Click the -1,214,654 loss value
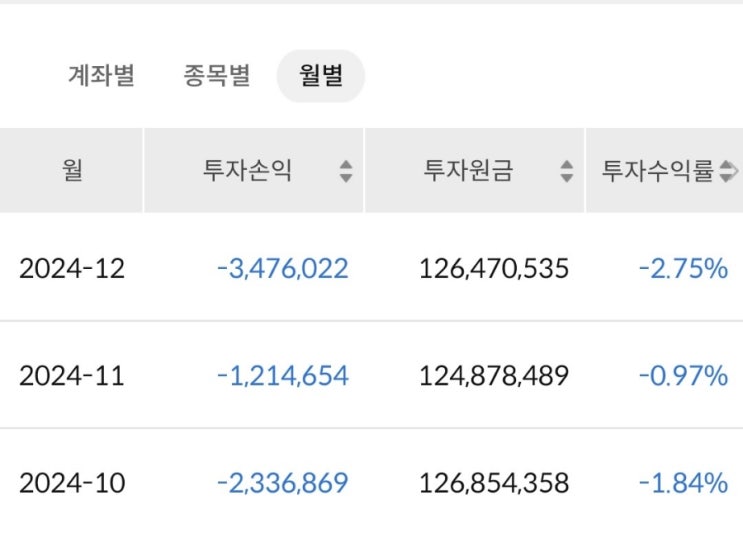Viewport: 743px width, 533px height. click(x=282, y=376)
